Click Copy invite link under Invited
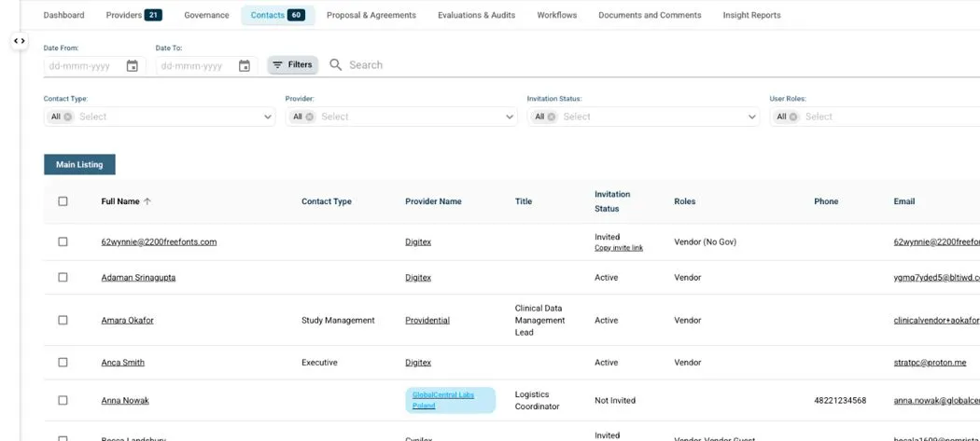 (619, 248)
